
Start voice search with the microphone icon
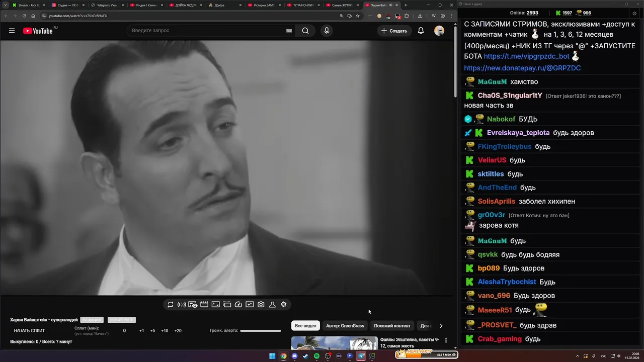pos(327,31)
